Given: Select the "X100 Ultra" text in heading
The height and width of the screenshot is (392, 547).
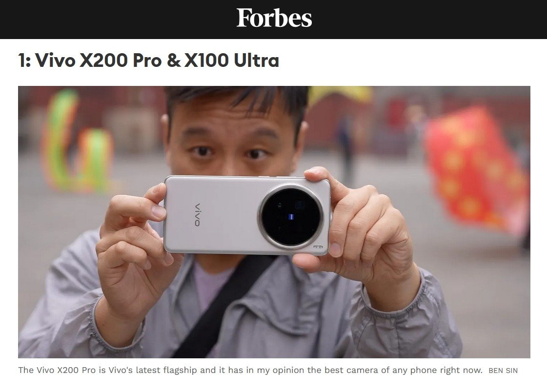Looking at the screenshot, I should 232,61.
